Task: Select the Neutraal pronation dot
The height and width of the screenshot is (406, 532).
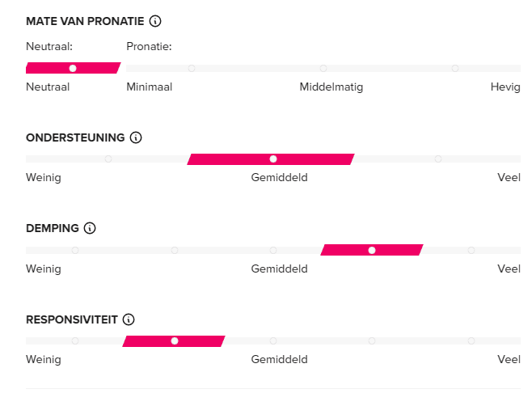Action: 73,68
